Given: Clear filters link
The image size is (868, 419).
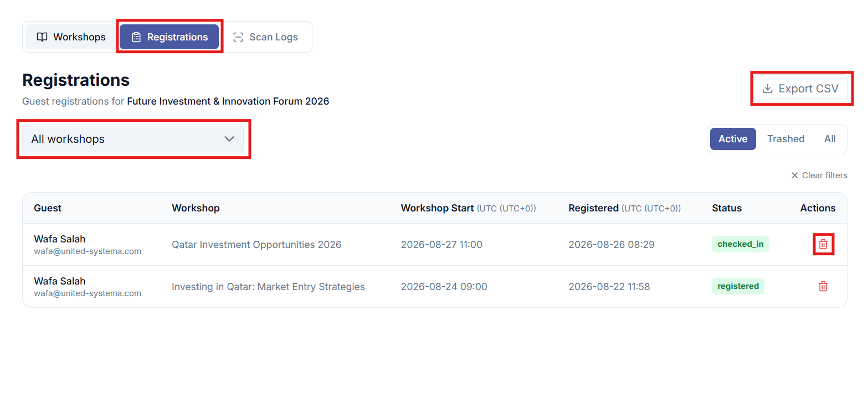Looking at the screenshot, I should (x=819, y=175).
